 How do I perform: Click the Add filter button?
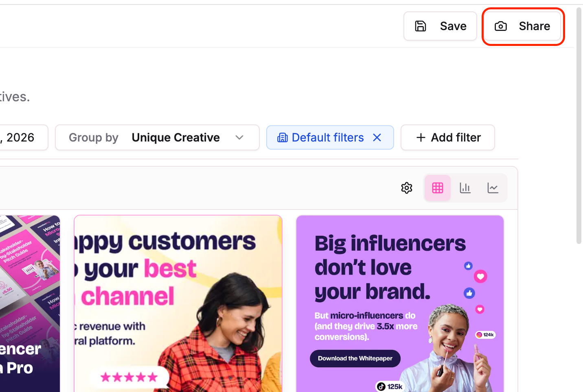point(448,137)
